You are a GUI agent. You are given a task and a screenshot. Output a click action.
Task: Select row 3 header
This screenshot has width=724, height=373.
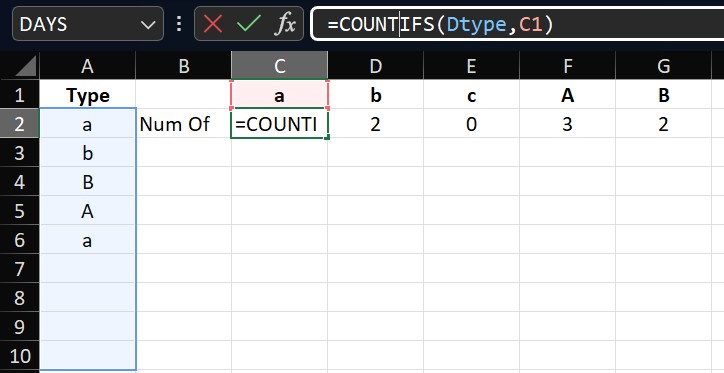[19, 153]
